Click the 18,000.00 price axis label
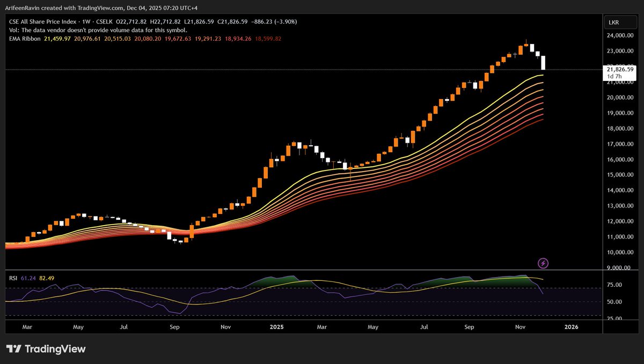The image size is (644, 364). [x=620, y=129]
